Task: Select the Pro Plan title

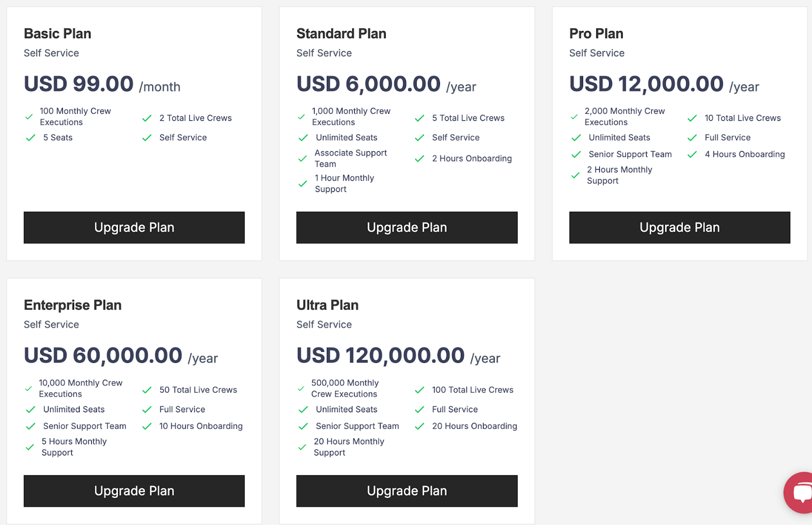Action: point(596,34)
